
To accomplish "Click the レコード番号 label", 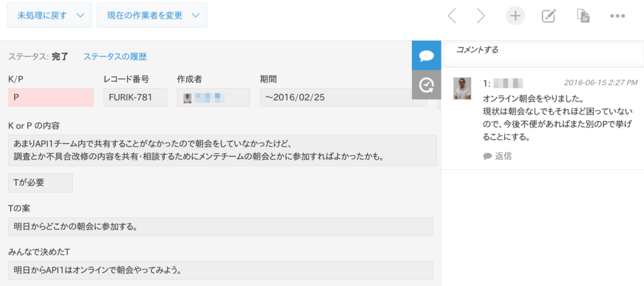I will [x=126, y=79].
